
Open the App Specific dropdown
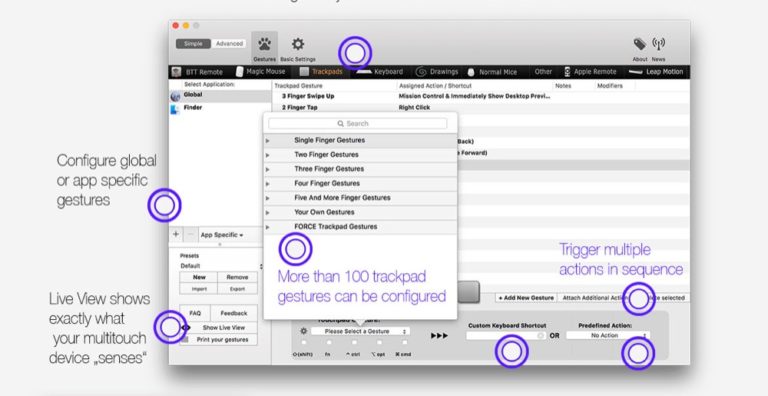click(x=223, y=235)
